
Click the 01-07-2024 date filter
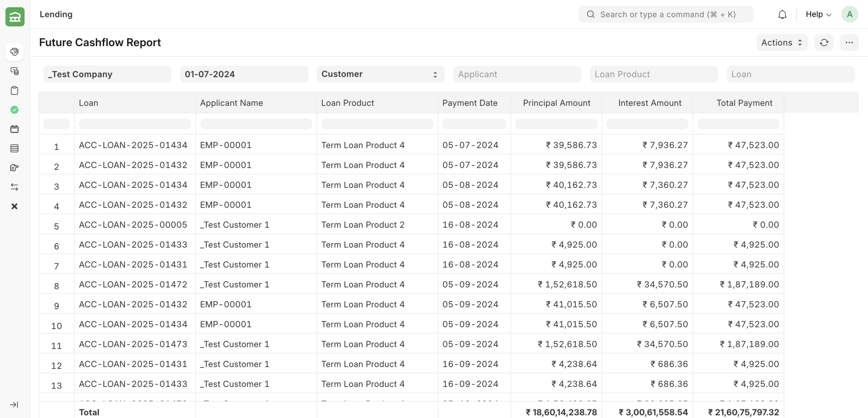click(x=244, y=74)
